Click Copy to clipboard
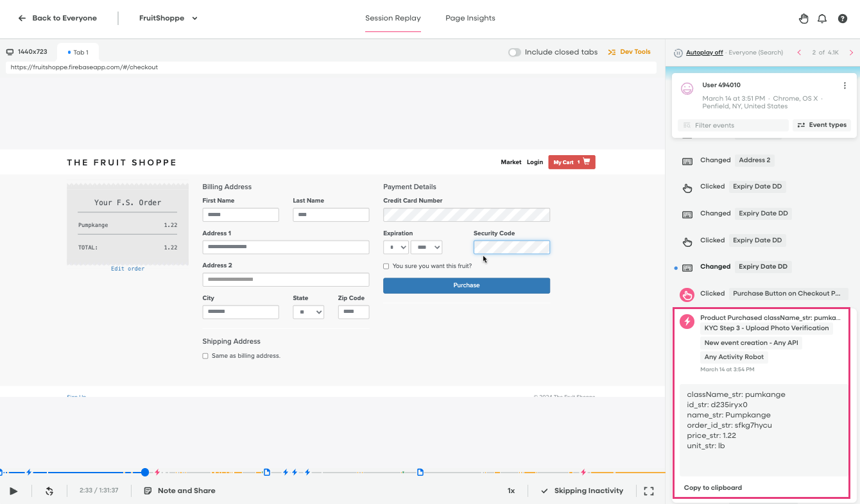860x504 pixels. (713, 488)
